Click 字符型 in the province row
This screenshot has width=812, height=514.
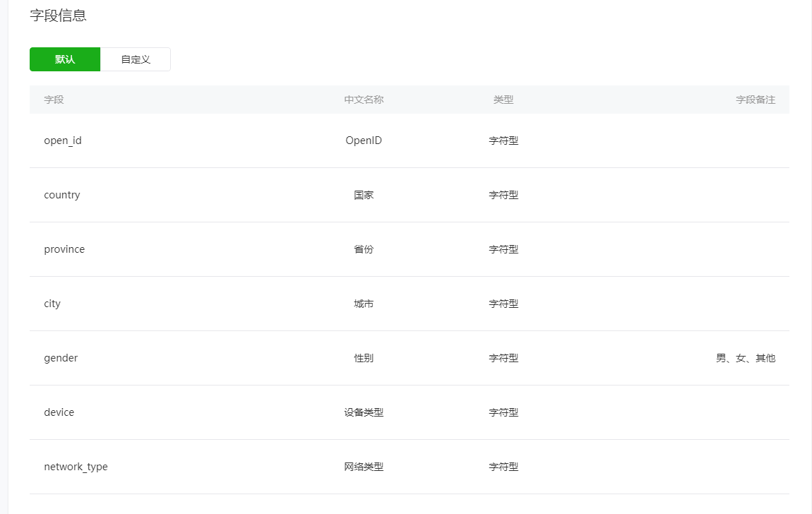pos(503,249)
